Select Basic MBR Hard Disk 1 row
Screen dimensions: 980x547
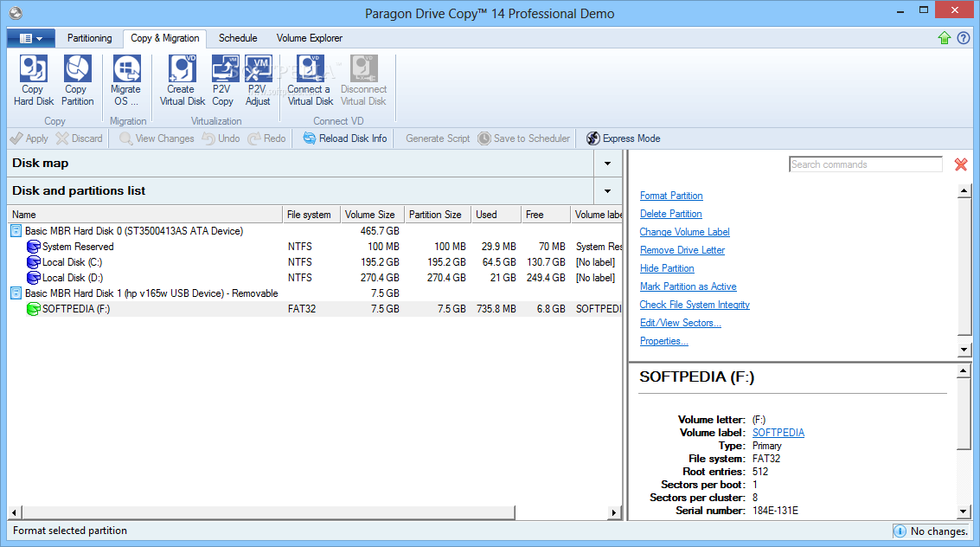[x=315, y=293]
